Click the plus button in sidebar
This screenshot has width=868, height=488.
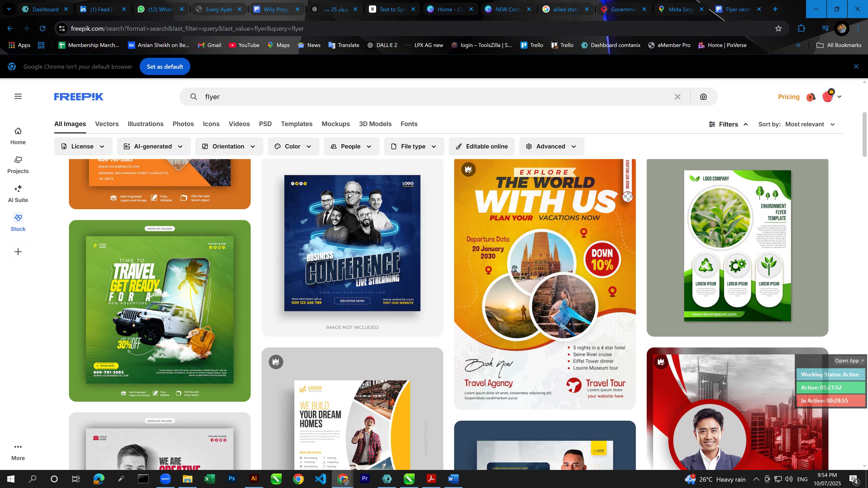pos(18,252)
